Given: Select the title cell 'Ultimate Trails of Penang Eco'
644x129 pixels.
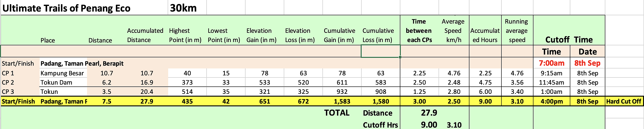Looking at the screenshot, I should pos(66,8).
